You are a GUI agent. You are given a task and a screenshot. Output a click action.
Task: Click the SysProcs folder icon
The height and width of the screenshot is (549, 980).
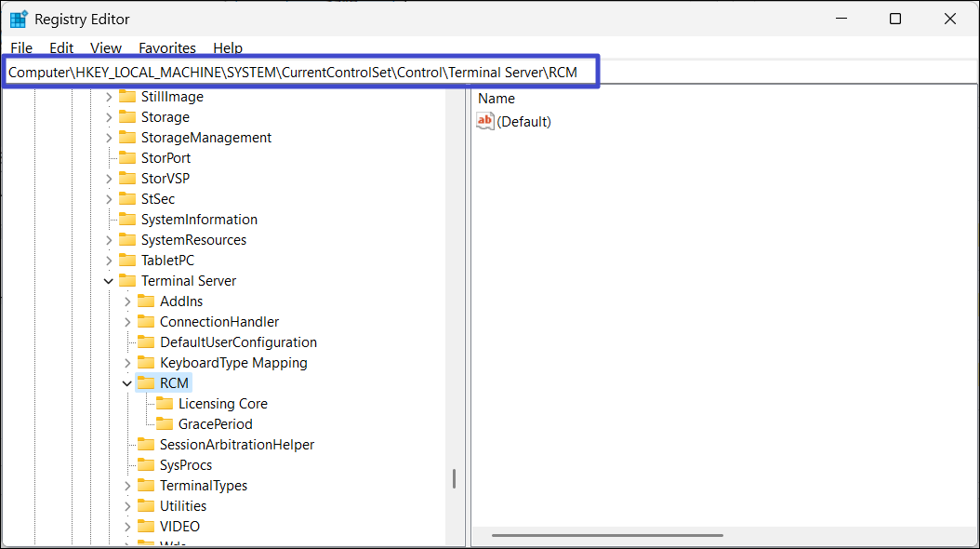tap(146, 465)
